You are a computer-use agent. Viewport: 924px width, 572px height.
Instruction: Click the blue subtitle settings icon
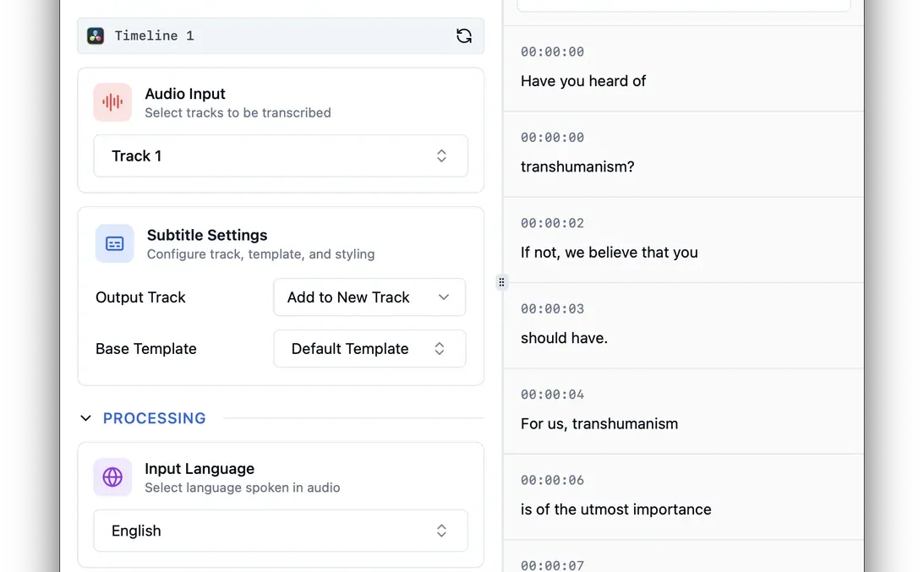coord(114,243)
